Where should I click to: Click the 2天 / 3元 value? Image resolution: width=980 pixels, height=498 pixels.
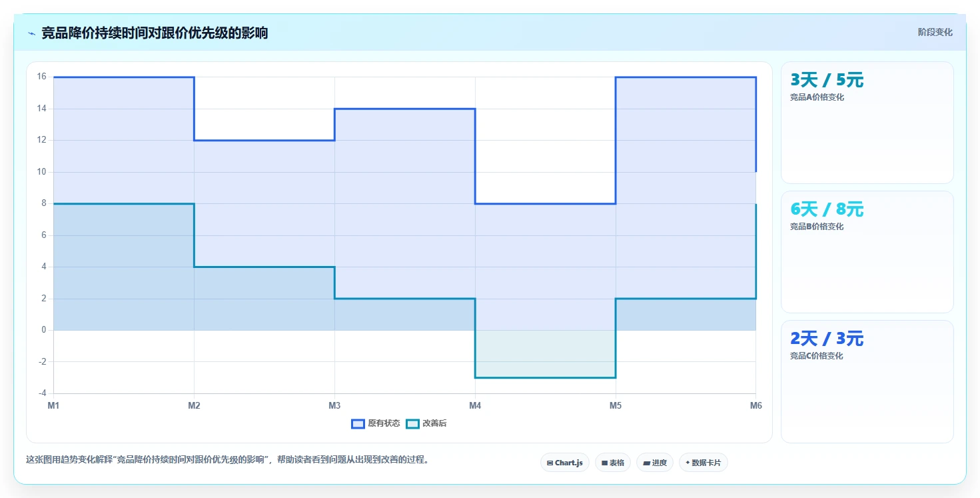pos(827,339)
